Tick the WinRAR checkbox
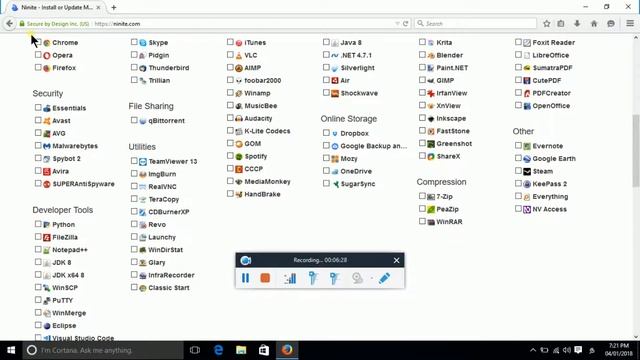The image size is (640, 360). point(422,221)
